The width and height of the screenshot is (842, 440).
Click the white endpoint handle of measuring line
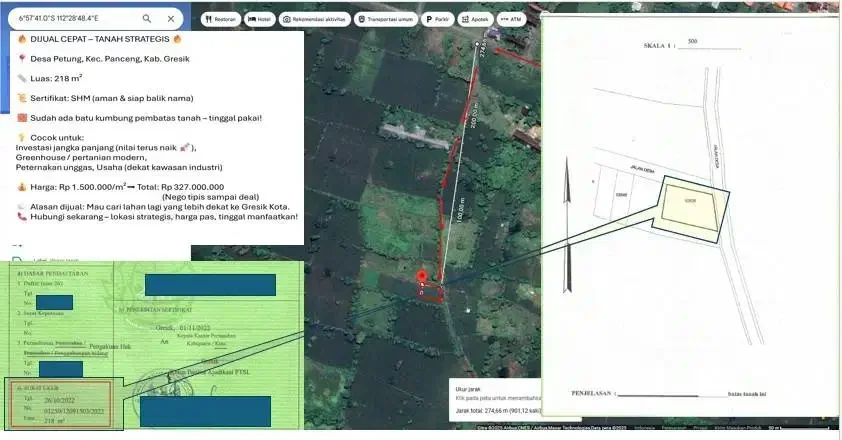pyautogui.click(x=477, y=44)
